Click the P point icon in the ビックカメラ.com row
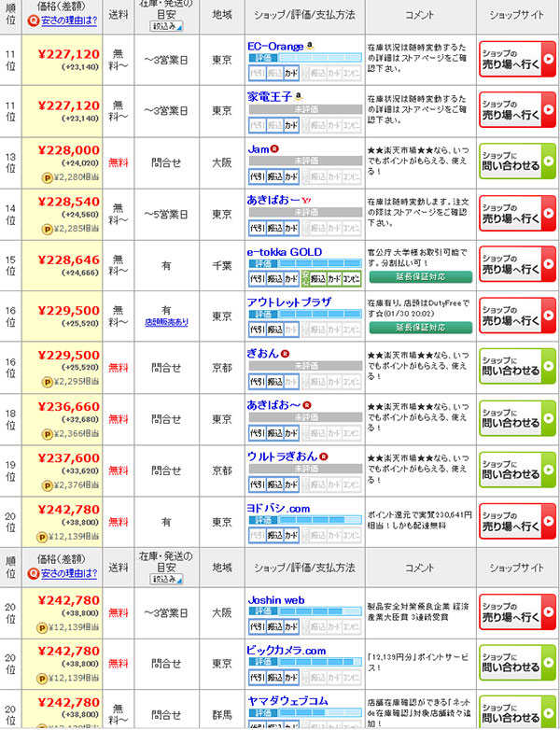 [x=42, y=679]
